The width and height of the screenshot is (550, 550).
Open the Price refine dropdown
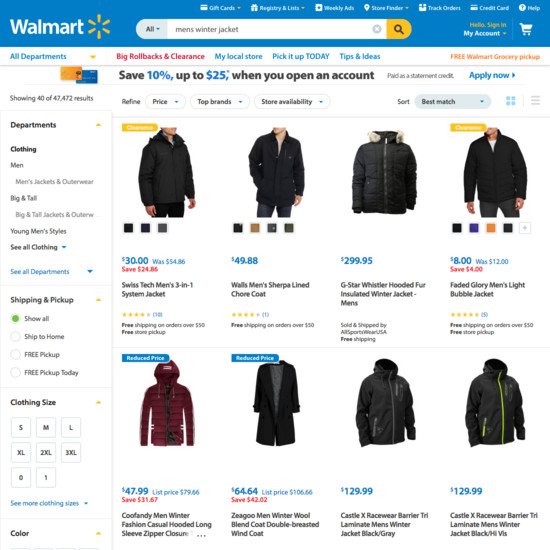[165, 102]
